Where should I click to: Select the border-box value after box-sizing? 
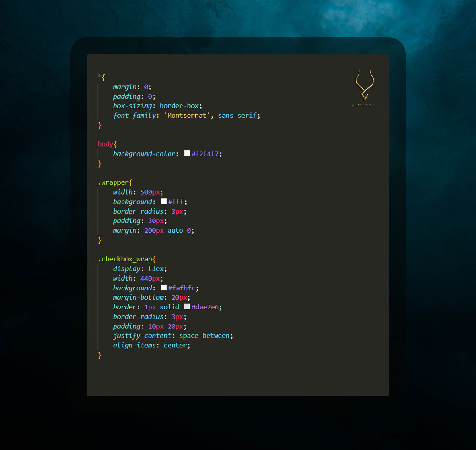pyautogui.click(x=180, y=106)
